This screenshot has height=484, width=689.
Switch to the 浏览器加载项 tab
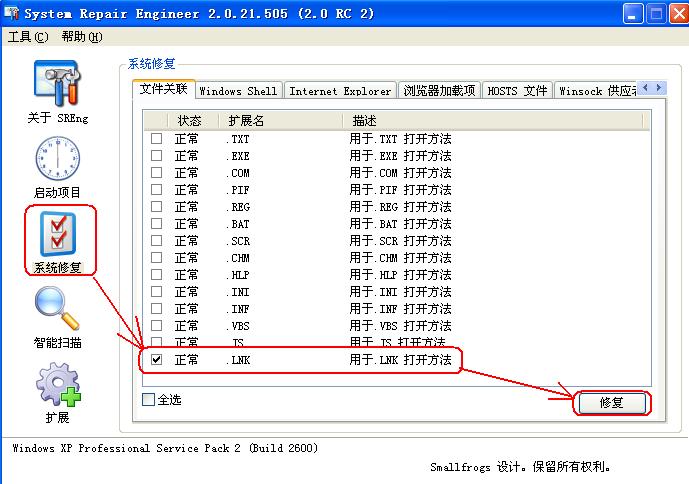pos(439,91)
